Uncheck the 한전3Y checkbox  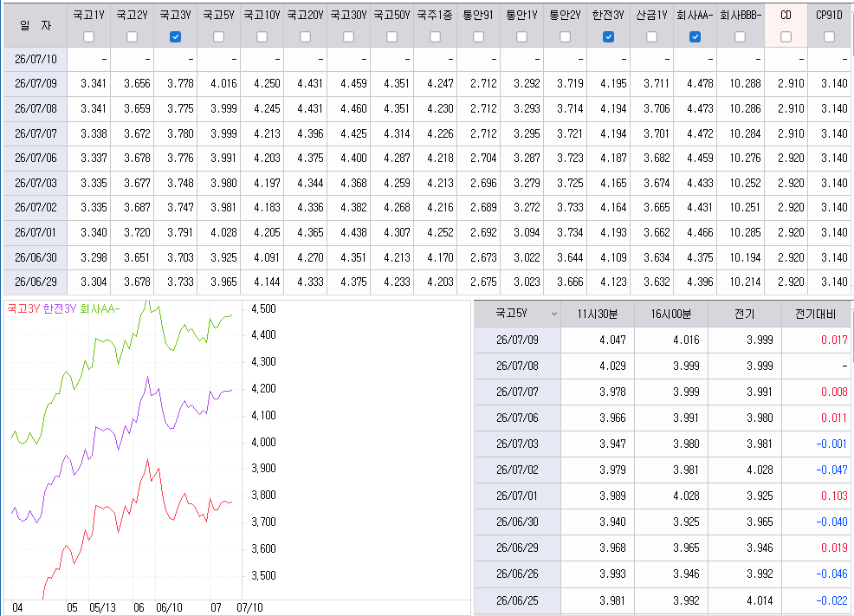click(608, 36)
